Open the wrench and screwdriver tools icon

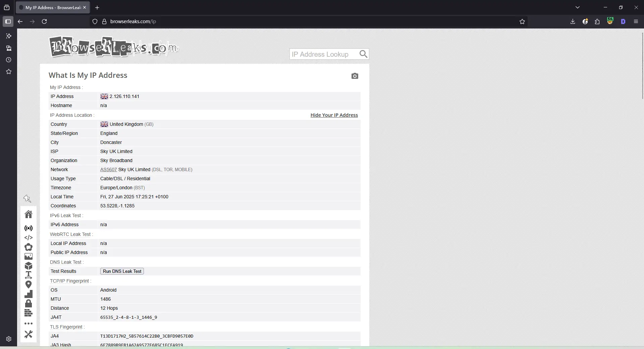[x=29, y=334]
